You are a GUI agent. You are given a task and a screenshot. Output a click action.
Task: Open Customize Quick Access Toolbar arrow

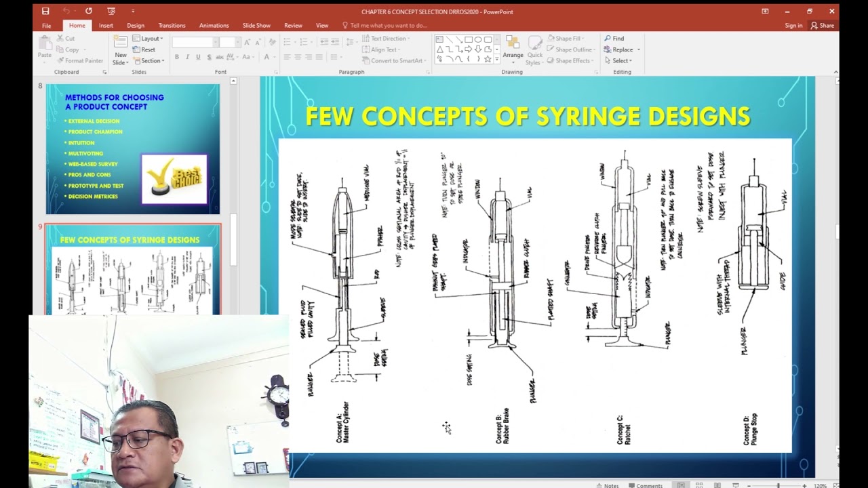133,12
